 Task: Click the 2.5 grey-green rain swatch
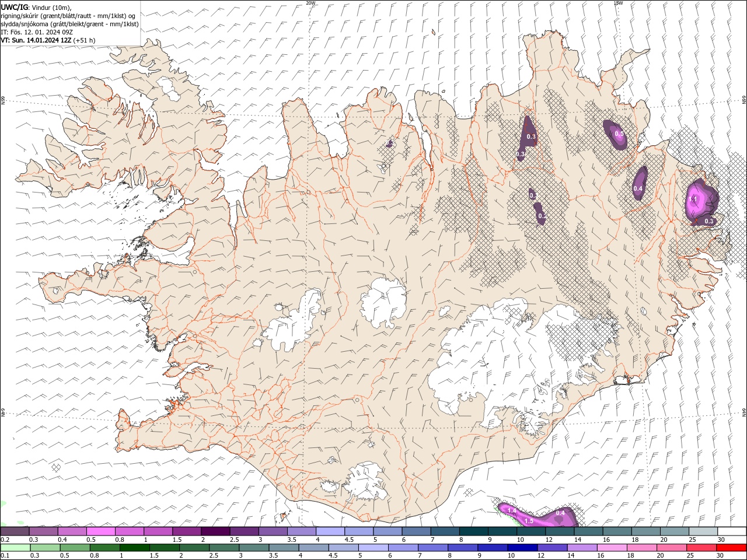(224, 548)
